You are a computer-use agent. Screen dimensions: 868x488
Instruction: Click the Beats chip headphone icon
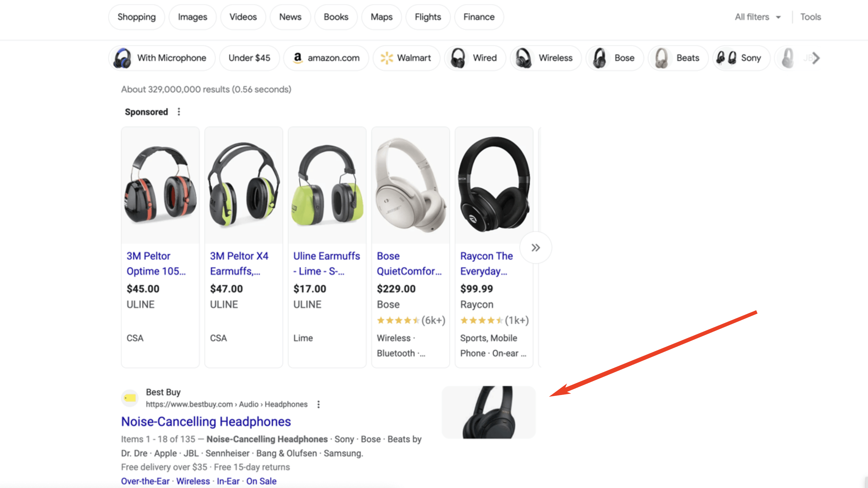click(x=661, y=58)
